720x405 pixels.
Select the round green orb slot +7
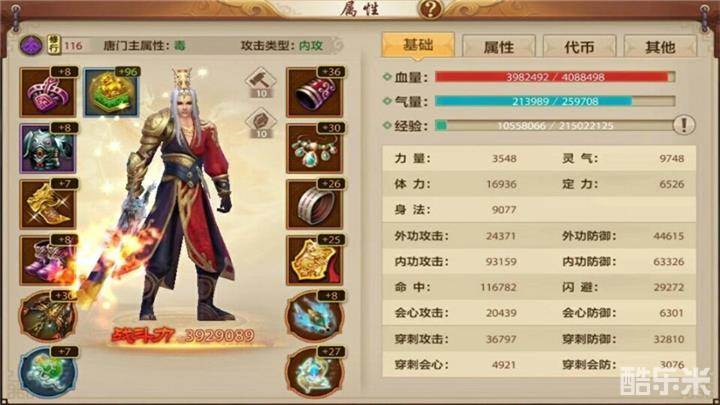[x=48, y=371]
